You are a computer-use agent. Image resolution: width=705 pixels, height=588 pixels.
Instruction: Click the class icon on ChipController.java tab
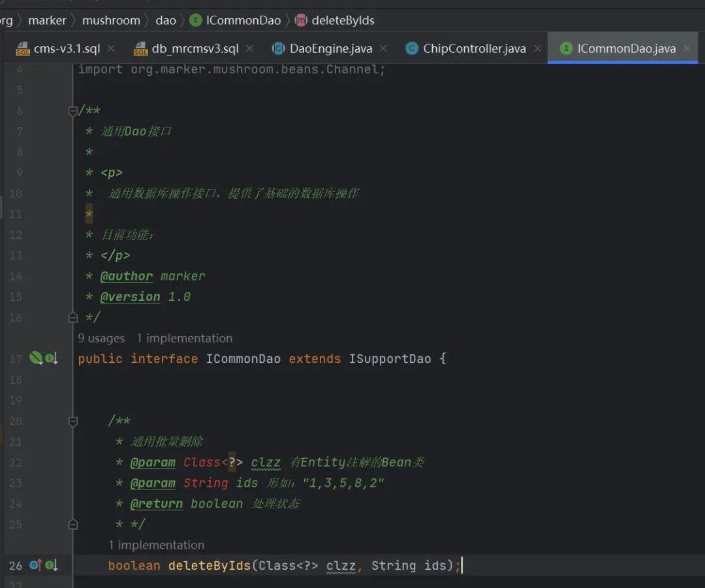(x=411, y=48)
